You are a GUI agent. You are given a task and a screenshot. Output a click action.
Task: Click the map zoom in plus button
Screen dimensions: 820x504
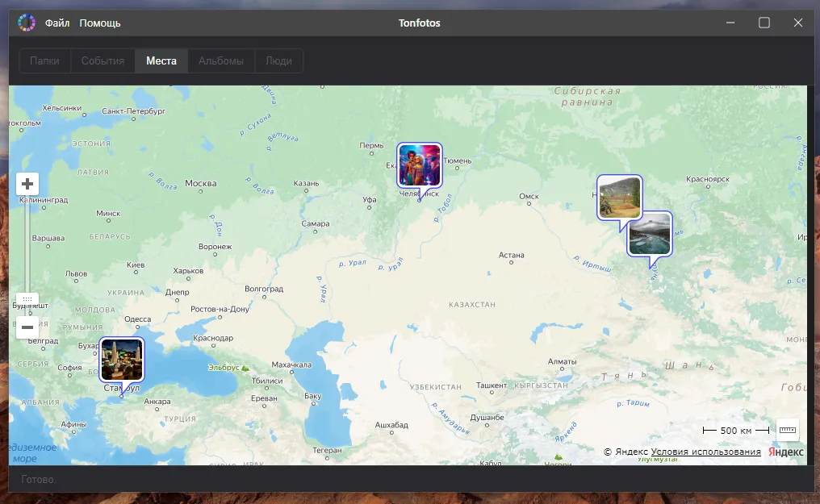(27, 184)
